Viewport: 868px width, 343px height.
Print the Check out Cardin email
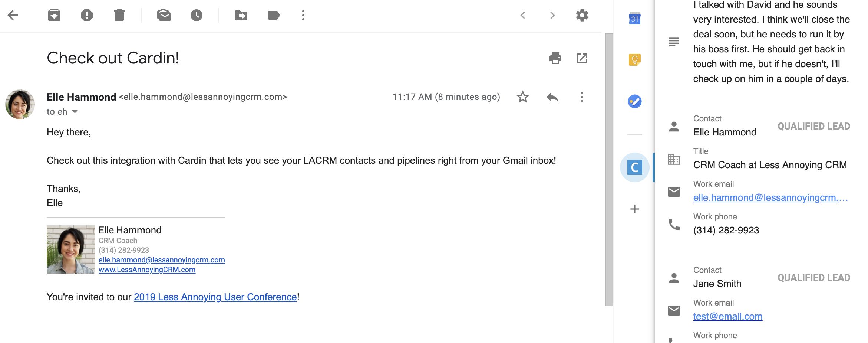coord(555,58)
